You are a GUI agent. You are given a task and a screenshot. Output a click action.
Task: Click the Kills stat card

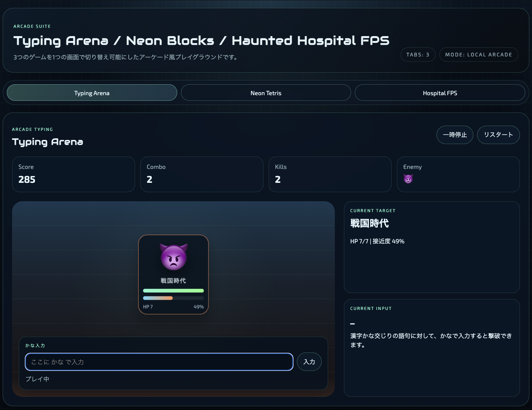[330, 175]
